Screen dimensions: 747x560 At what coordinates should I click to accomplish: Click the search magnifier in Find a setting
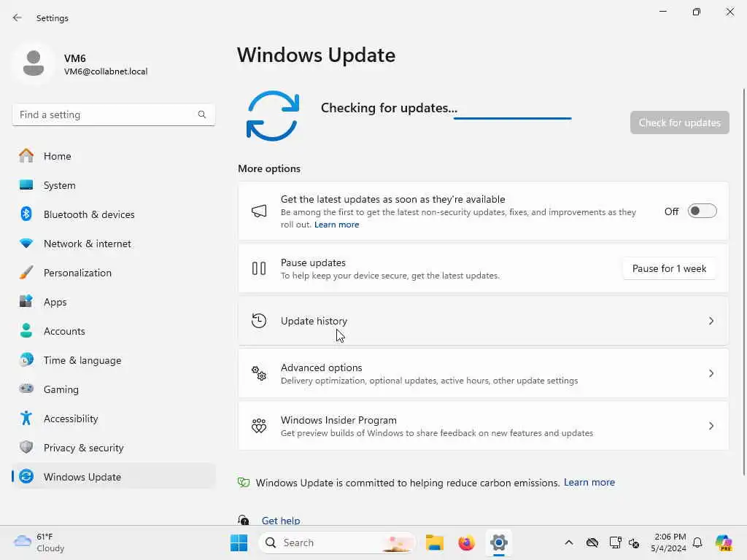click(202, 114)
